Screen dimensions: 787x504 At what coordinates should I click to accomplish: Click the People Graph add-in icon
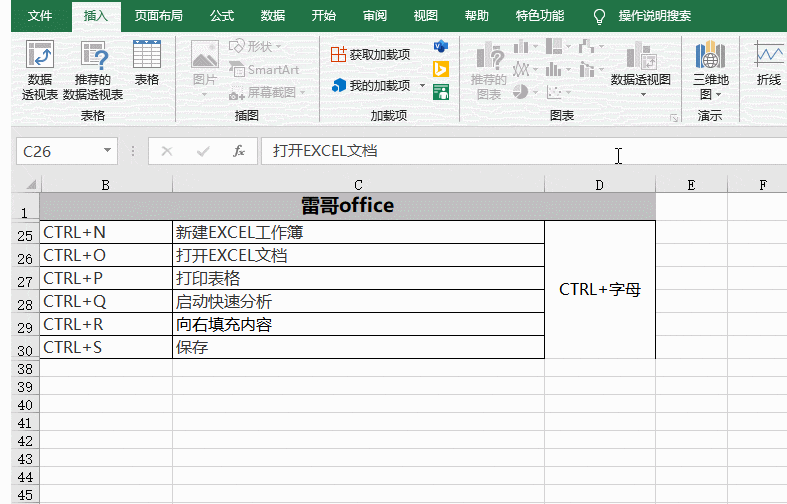441,92
